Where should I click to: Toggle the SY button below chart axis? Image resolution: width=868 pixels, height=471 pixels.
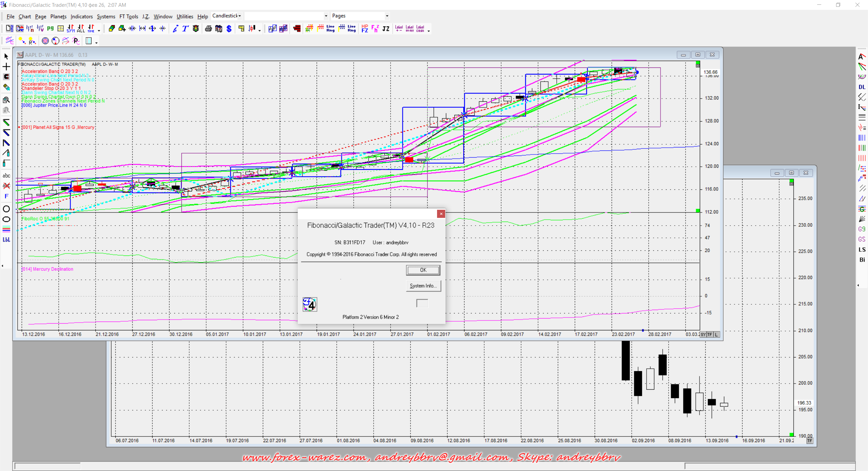click(x=703, y=334)
